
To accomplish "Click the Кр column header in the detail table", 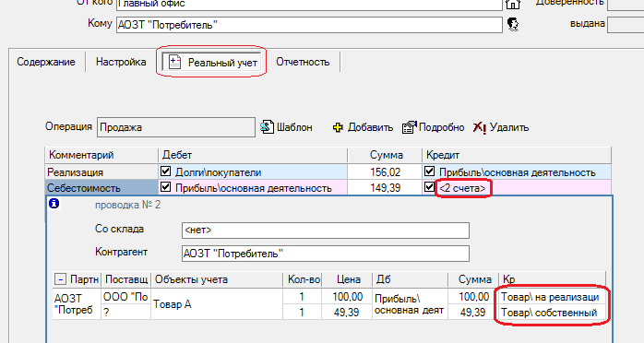I will click(552, 279).
